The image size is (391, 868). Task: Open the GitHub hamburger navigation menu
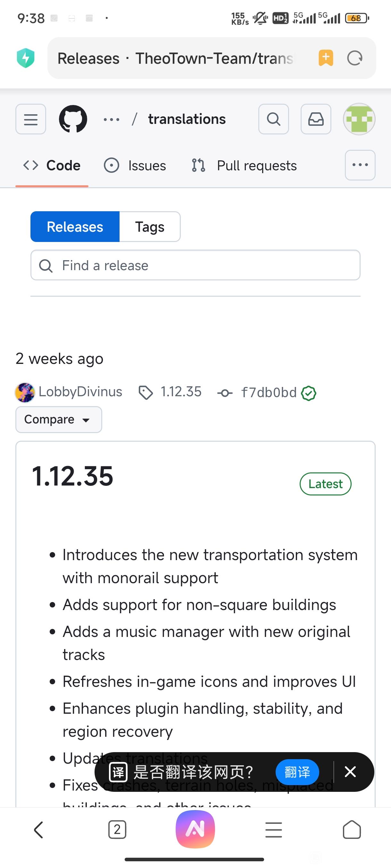[x=31, y=119]
